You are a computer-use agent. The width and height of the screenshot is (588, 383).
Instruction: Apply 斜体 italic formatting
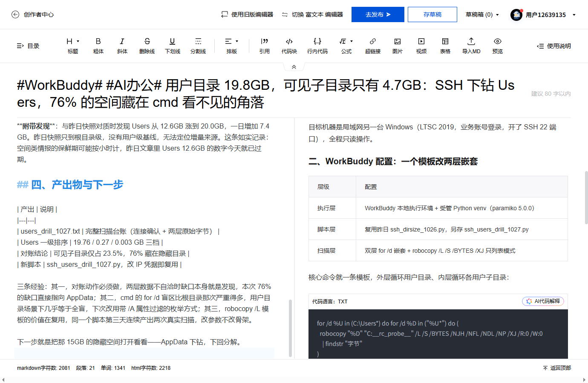pyautogui.click(x=122, y=46)
